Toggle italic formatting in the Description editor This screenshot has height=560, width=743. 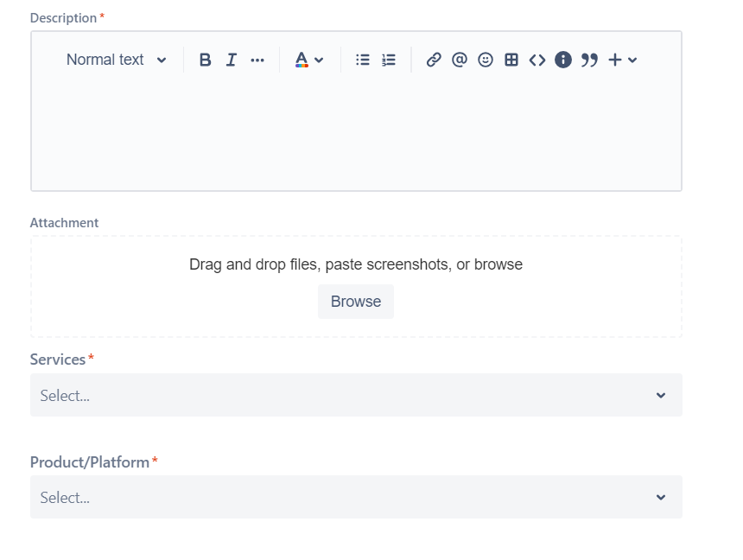232,60
